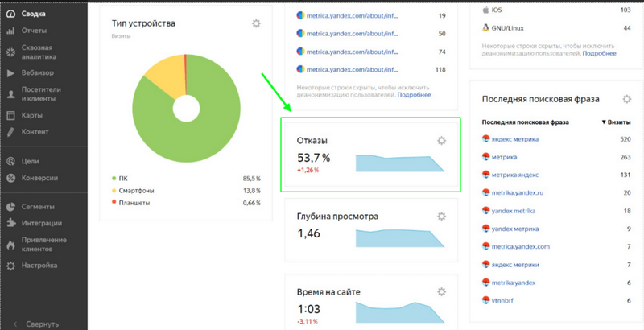Go to Сегменты menu item
The width and height of the screenshot is (644, 330).
38,207
